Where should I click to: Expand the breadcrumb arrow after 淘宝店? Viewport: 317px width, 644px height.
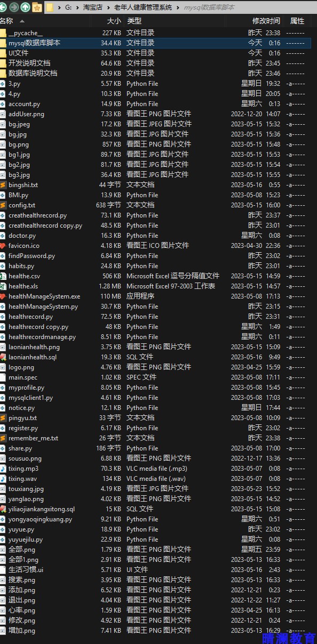point(108,7)
